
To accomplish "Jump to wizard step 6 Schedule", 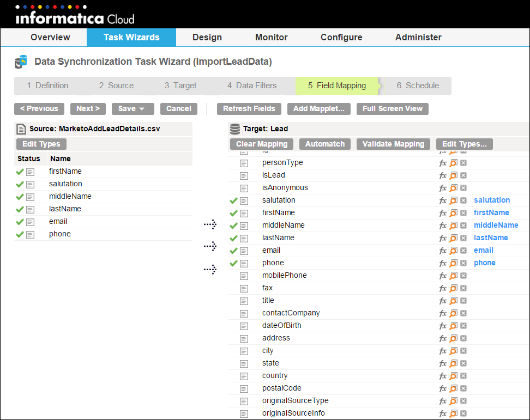I will [x=418, y=86].
